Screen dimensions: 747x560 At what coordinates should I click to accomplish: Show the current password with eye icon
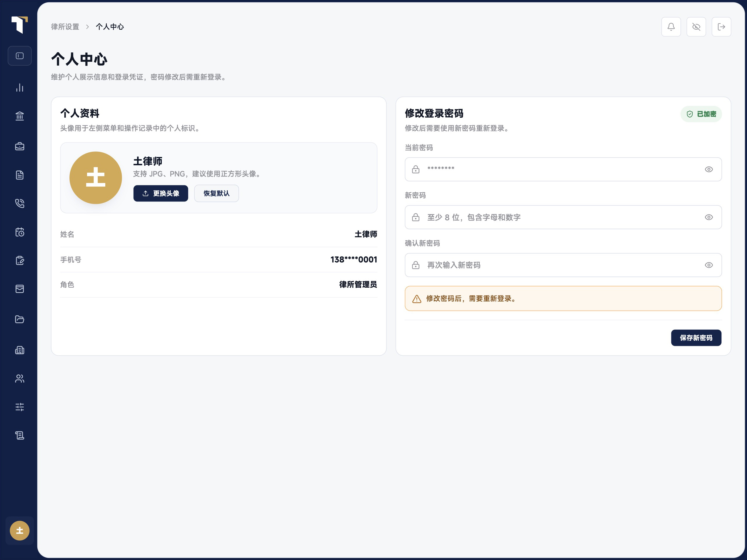[x=709, y=169]
